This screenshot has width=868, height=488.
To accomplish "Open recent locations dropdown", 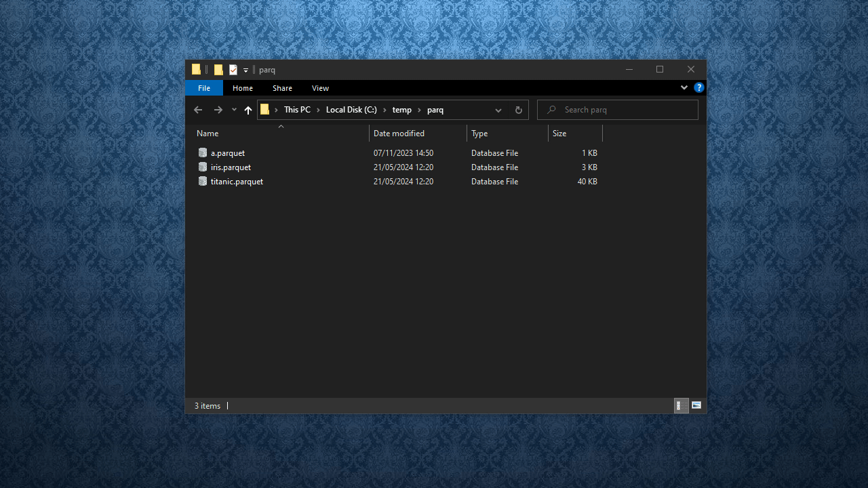I will click(234, 110).
